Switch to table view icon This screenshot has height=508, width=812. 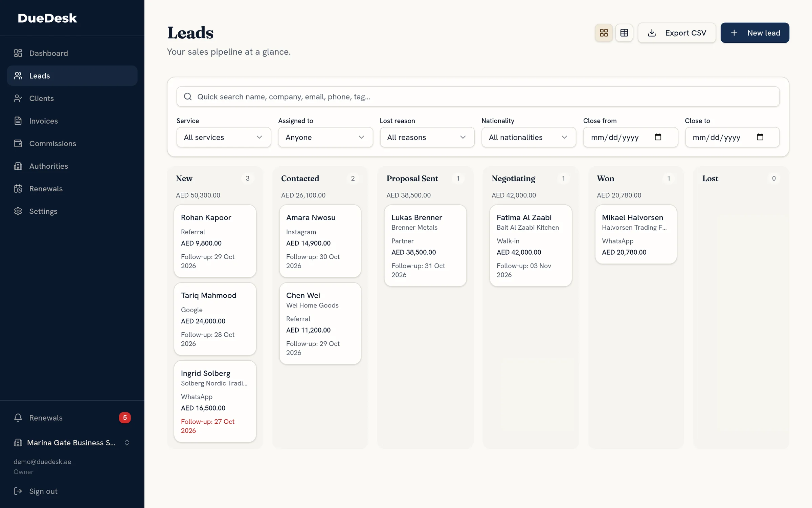click(x=624, y=33)
